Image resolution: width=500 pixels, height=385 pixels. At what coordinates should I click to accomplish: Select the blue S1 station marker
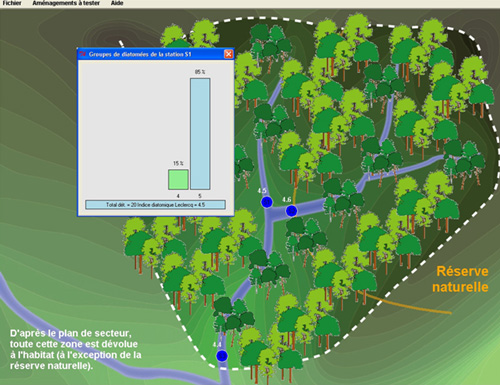coord(267,202)
